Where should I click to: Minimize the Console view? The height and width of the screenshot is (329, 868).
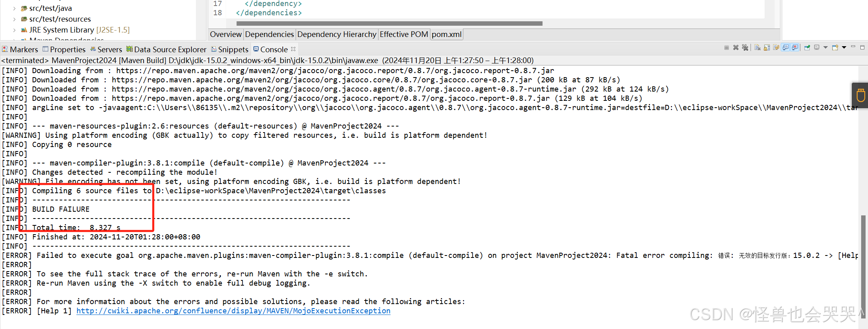click(x=853, y=47)
